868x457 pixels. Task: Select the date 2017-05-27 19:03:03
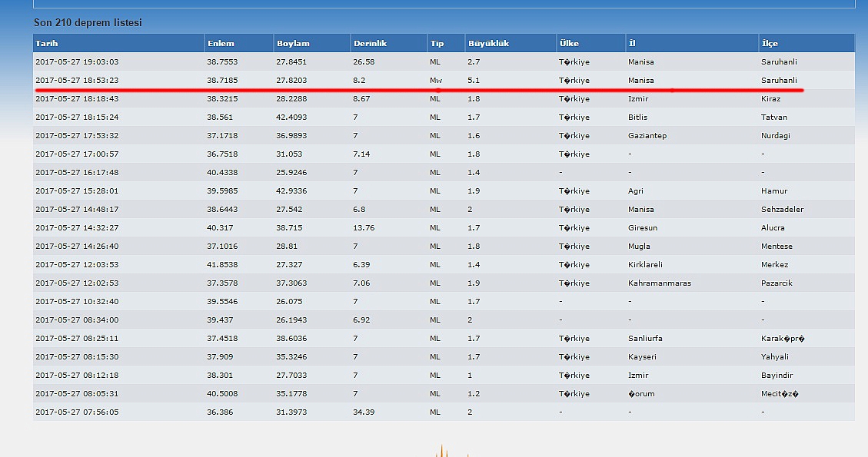coord(77,62)
